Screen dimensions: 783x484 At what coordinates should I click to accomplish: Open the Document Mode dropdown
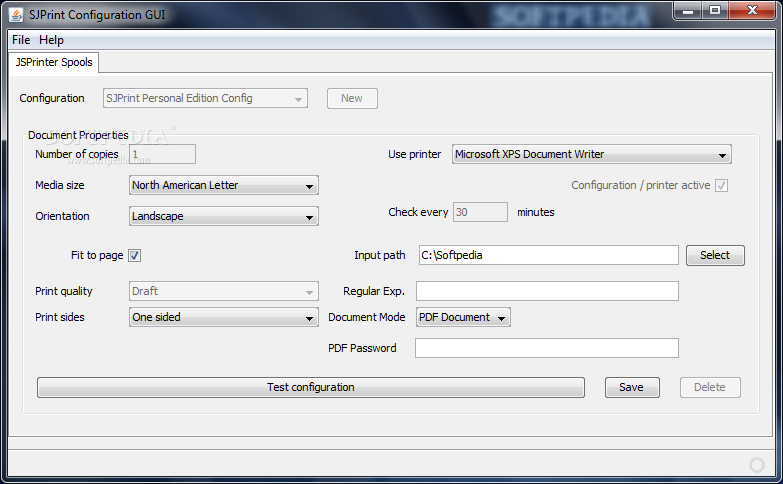[463, 317]
